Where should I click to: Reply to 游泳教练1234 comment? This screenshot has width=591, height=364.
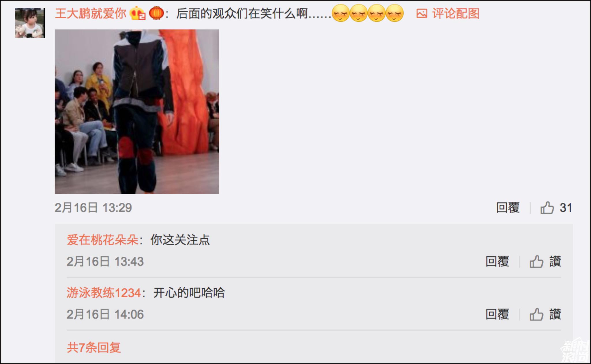pyautogui.click(x=497, y=314)
